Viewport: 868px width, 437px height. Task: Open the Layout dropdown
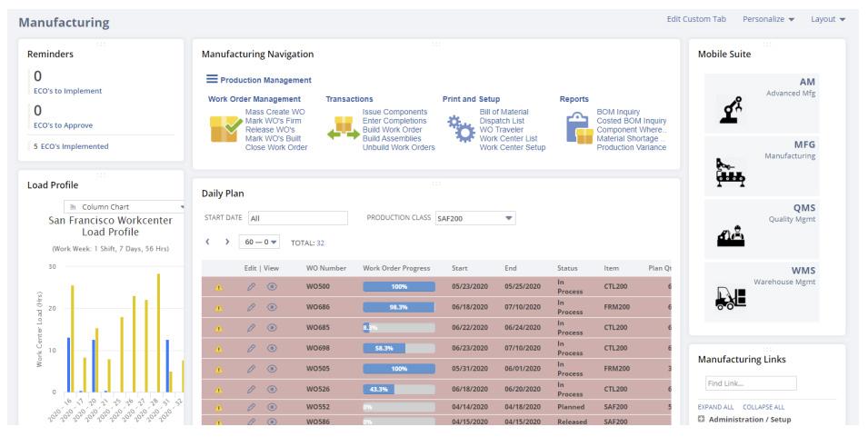point(828,19)
